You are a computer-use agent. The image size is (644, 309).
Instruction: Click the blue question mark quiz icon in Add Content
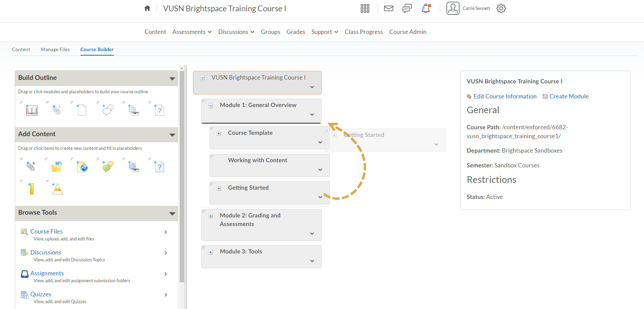click(159, 167)
